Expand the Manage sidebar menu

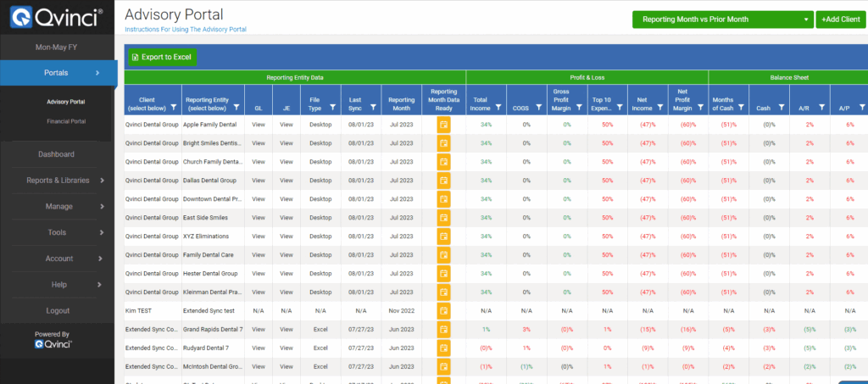[58, 206]
